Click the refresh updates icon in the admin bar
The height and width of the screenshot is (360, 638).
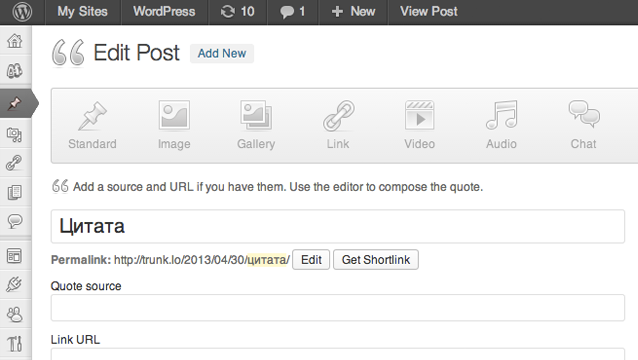pyautogui.click(x=227, y=12)
